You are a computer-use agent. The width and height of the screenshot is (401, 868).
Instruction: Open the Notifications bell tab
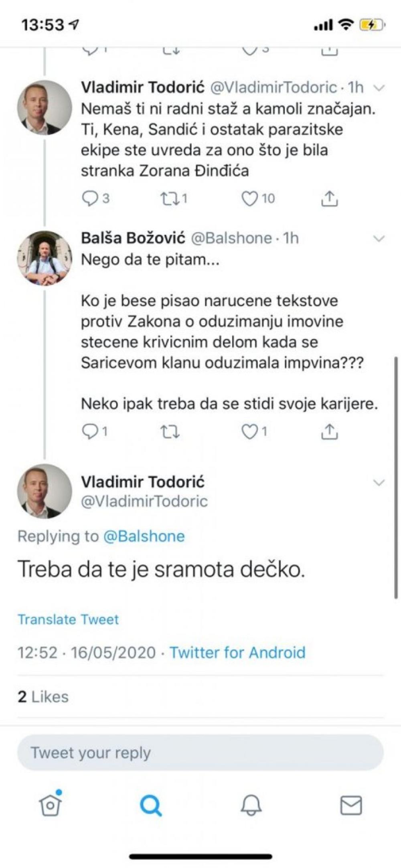[x=251, y=805]
